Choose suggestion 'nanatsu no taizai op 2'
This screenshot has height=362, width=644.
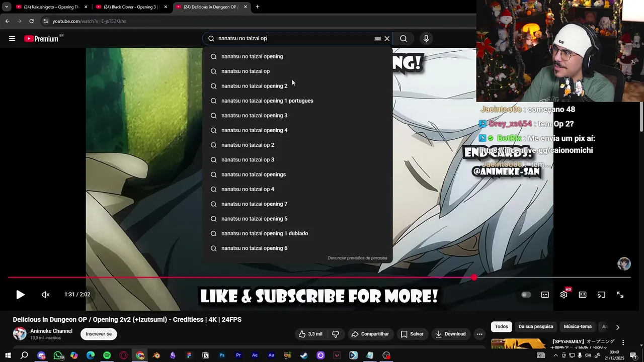[x=297, y=145]
